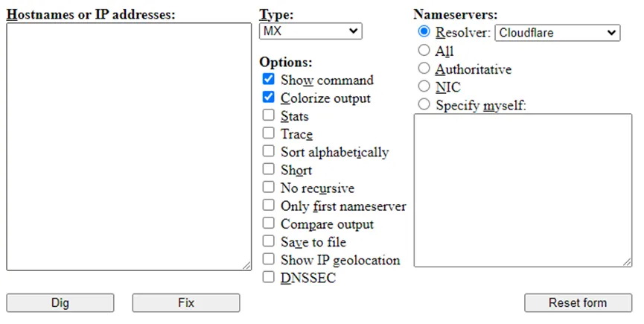Pick the Specify myself radio button
Screen dimensions: 644x324
tap(424, 104)
